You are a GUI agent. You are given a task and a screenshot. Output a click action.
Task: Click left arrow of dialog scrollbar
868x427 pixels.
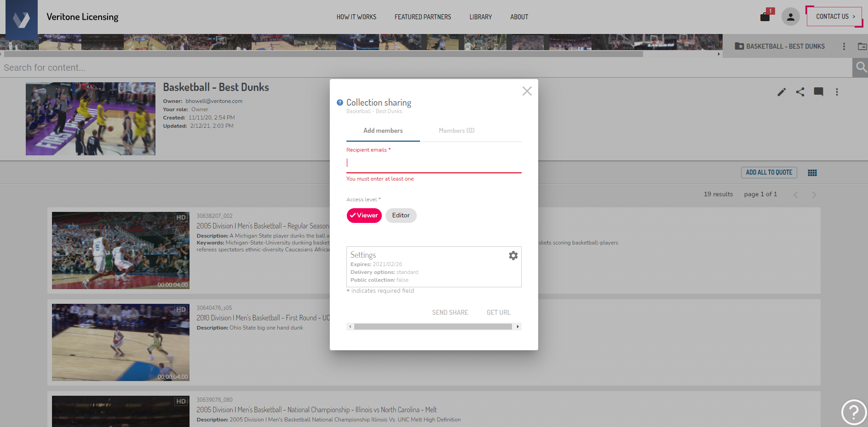point(350,327)
